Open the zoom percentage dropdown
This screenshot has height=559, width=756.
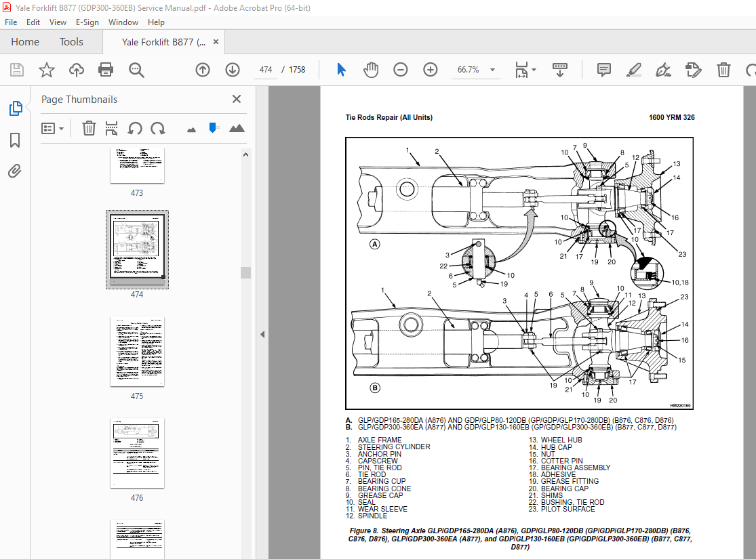tap(493, 70)
